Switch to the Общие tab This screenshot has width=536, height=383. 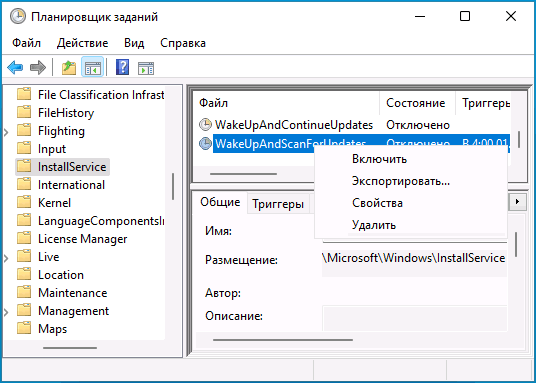(x=220, y=202)
